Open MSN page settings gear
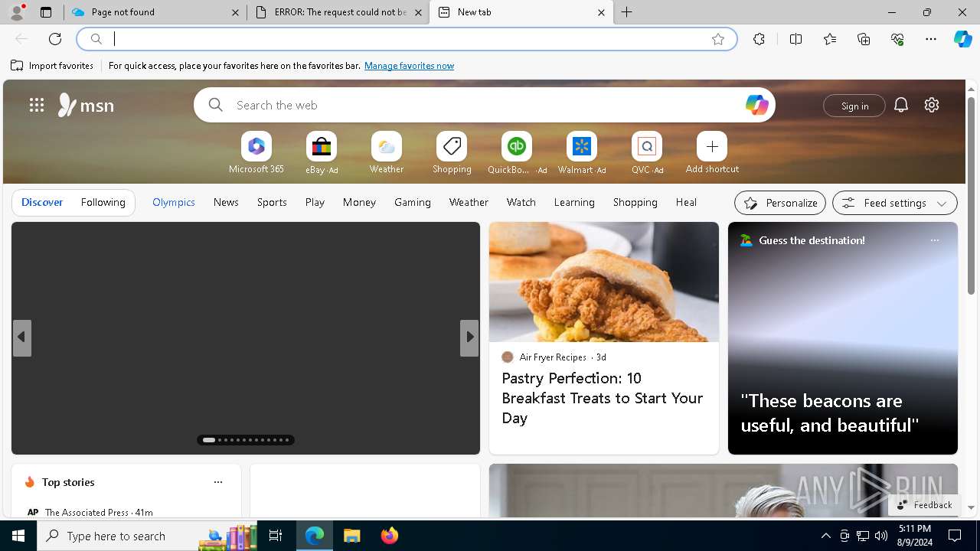This screenshot has height=551, width=980. coord(932,105)
